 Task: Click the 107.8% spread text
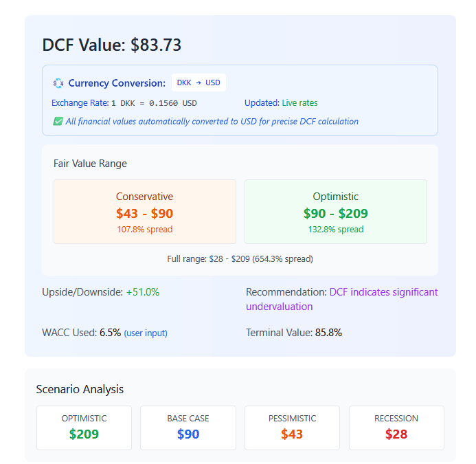click(x=144, y=229)
